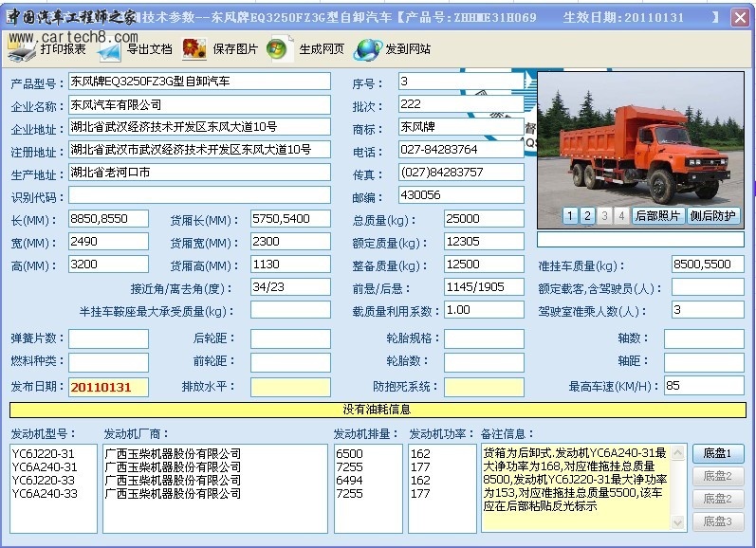The width and height of the screenshot is (756, 548).
Task: Click the 序号 serial number field
Action: pyautogui.click(x=461, y=82)
